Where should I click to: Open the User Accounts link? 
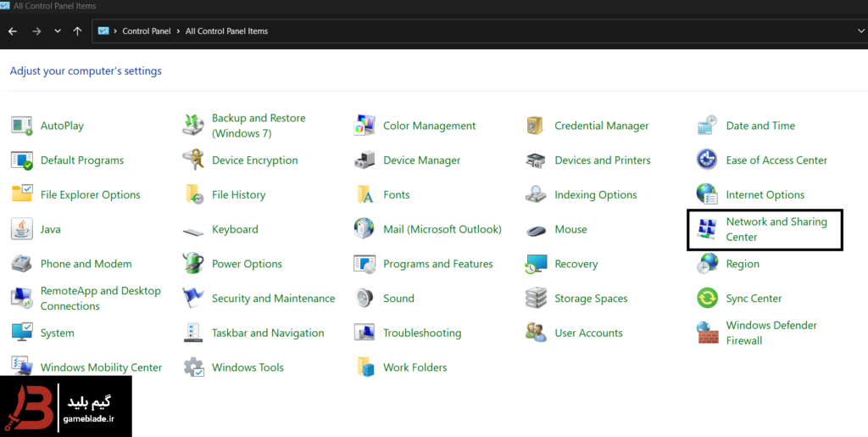[588, 333]
